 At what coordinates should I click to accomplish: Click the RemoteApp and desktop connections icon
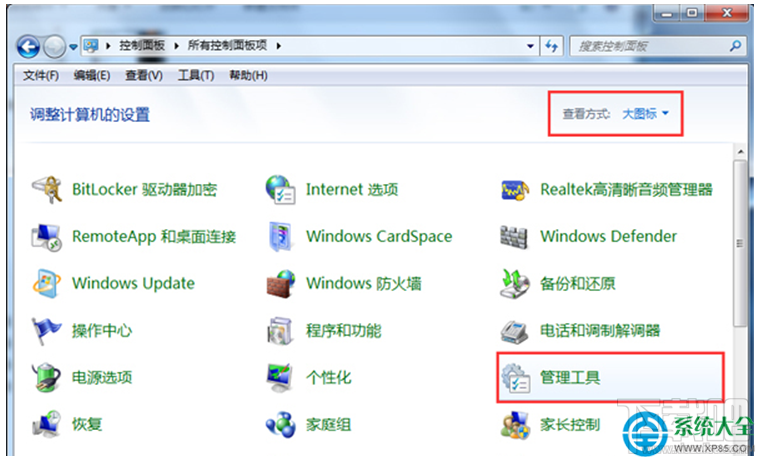(46, 237)
